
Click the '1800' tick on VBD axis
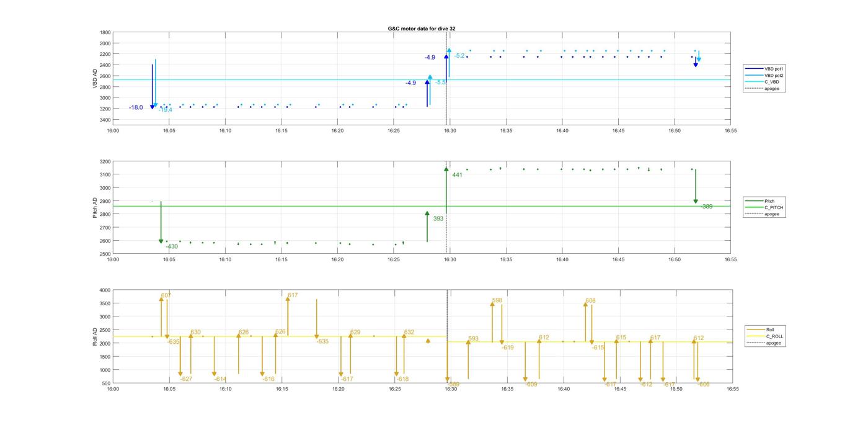point(105,32)
